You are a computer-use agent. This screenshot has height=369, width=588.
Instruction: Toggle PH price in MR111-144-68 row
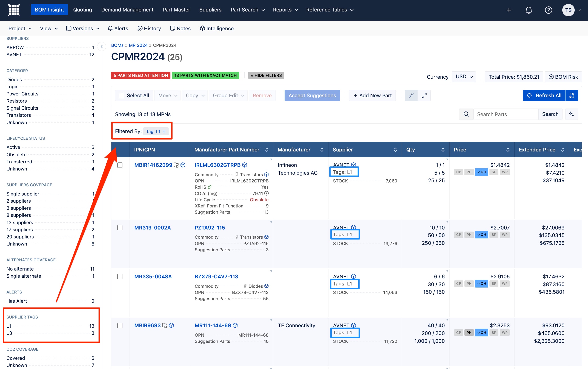(469, 333)
